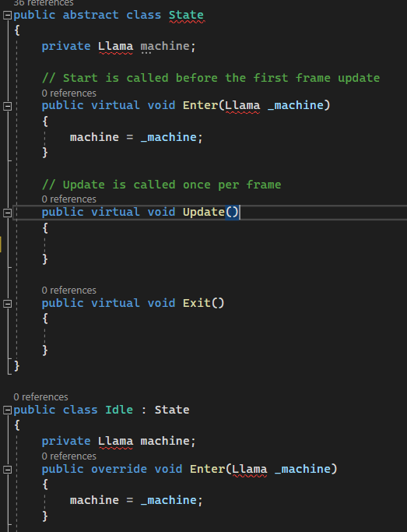Click the Idle class name
Screen dimensions: 407x532
[119, 410]
